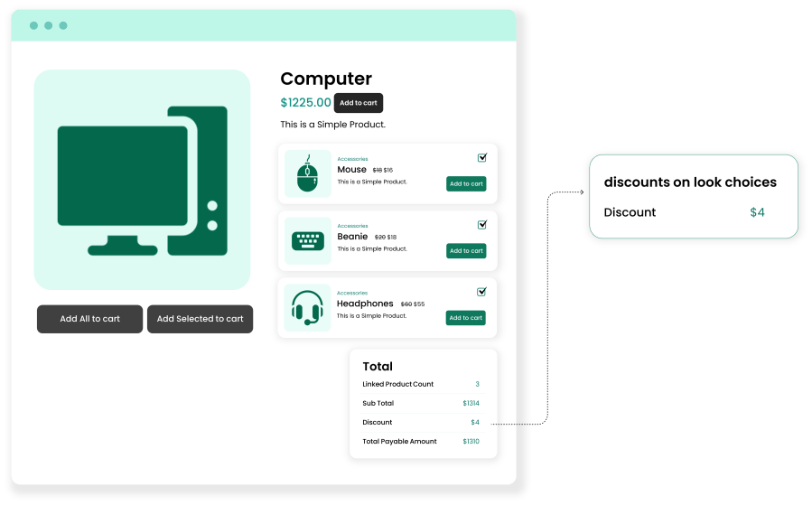The height and width of the screenshot is (505, 812).
Task: Click Accessories category above Headphones
Action: point(352,294)
